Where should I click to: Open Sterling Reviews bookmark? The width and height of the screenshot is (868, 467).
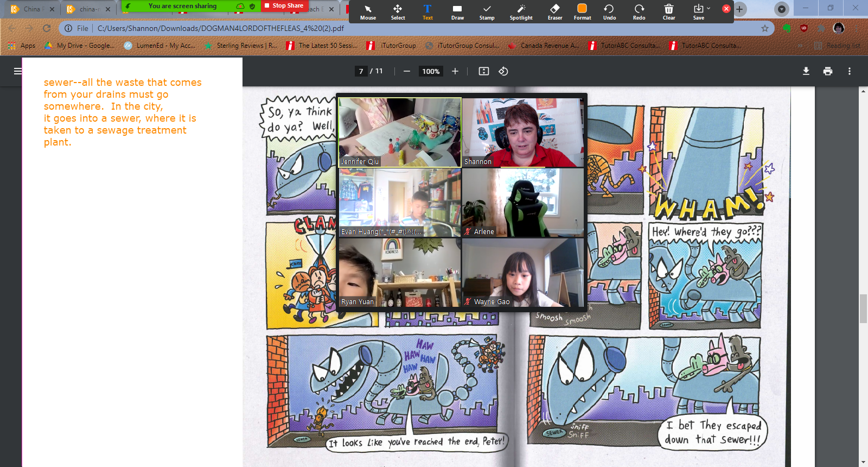pyautogui.click(x=240, y=46)
